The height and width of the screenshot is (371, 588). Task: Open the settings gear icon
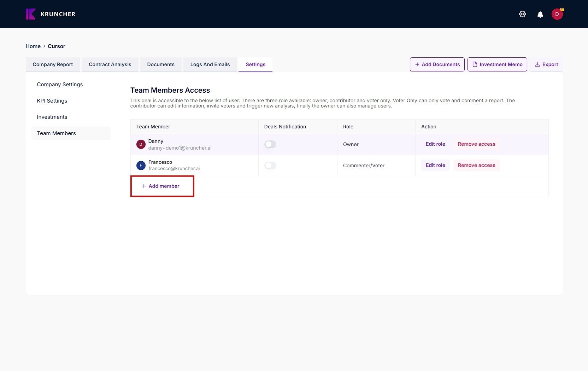(522, 14)
